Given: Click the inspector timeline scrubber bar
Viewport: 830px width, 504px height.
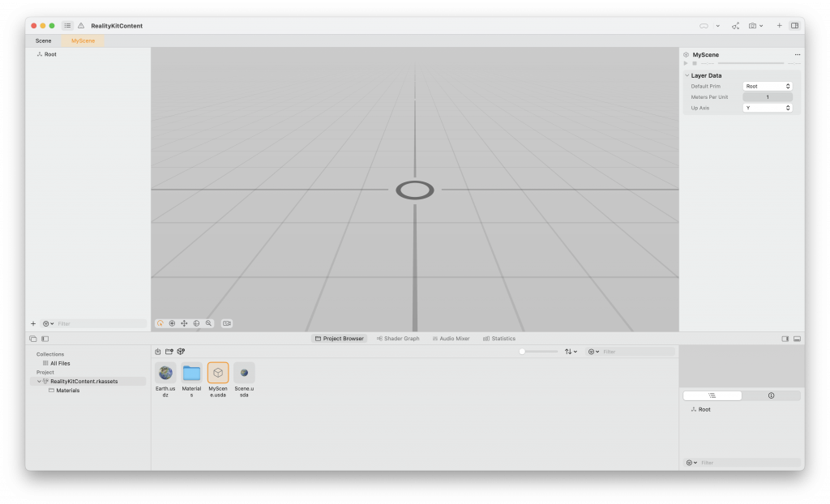Looking at the screenshot, I should click(x=751, y=63).
